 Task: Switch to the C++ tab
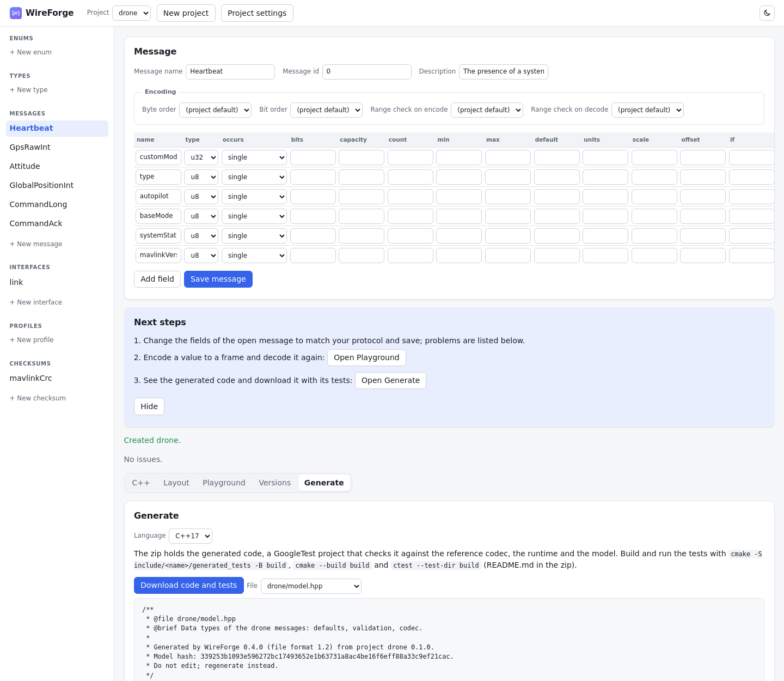click(141, 483)
